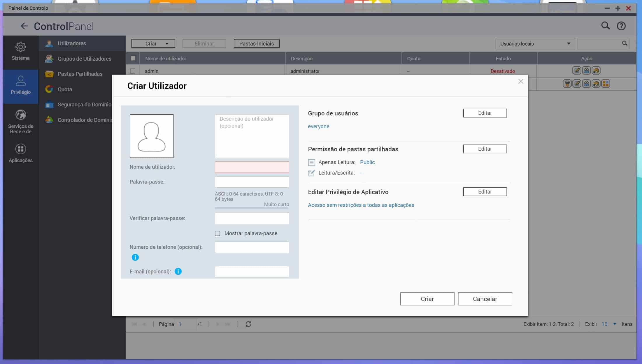The height and width of the screenshot is (364, 642).
Task: Open the Usuários locais dropdown
Action: pyautogui.click(x=534, y=44)
